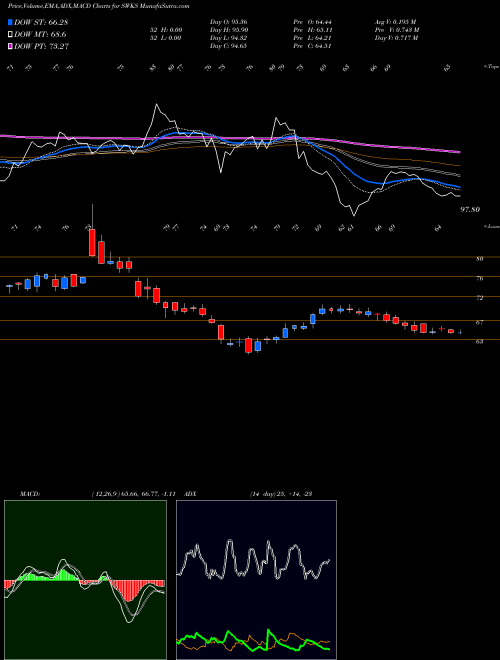Click the 'Day L: 94.32' value
The height and width of the screenshot is (660, 500).
[x=227, y=38]
